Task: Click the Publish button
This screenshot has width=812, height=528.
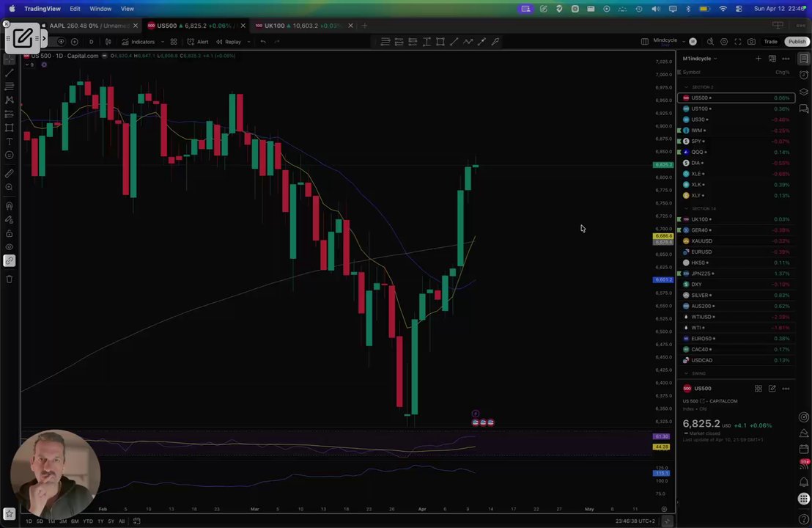Action: coord(797,42)
